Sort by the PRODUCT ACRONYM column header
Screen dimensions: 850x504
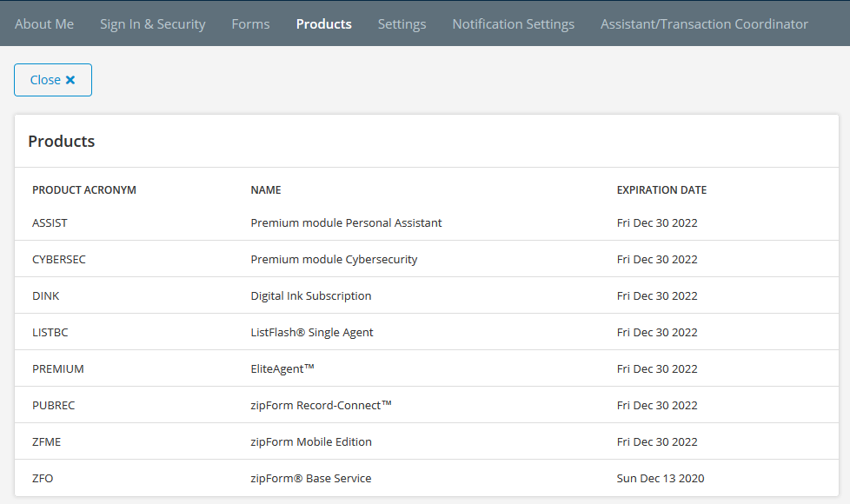click(83, 189)
